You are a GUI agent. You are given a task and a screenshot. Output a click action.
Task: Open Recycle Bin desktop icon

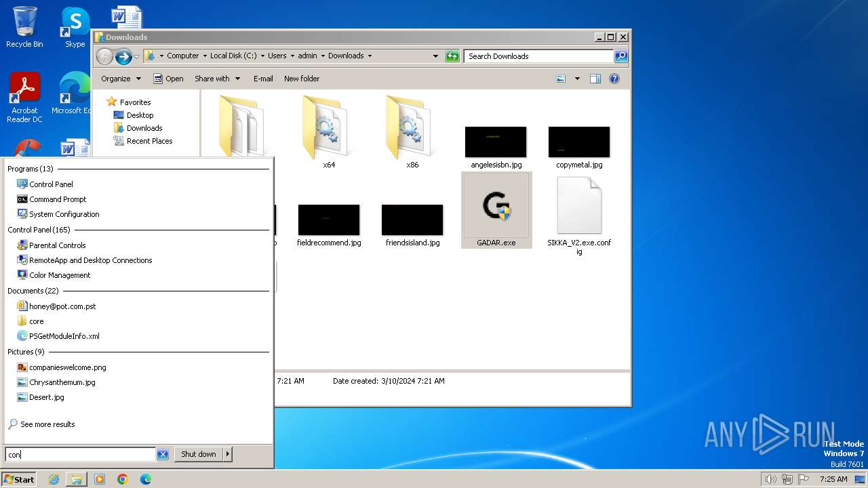(x=24, y=27)
